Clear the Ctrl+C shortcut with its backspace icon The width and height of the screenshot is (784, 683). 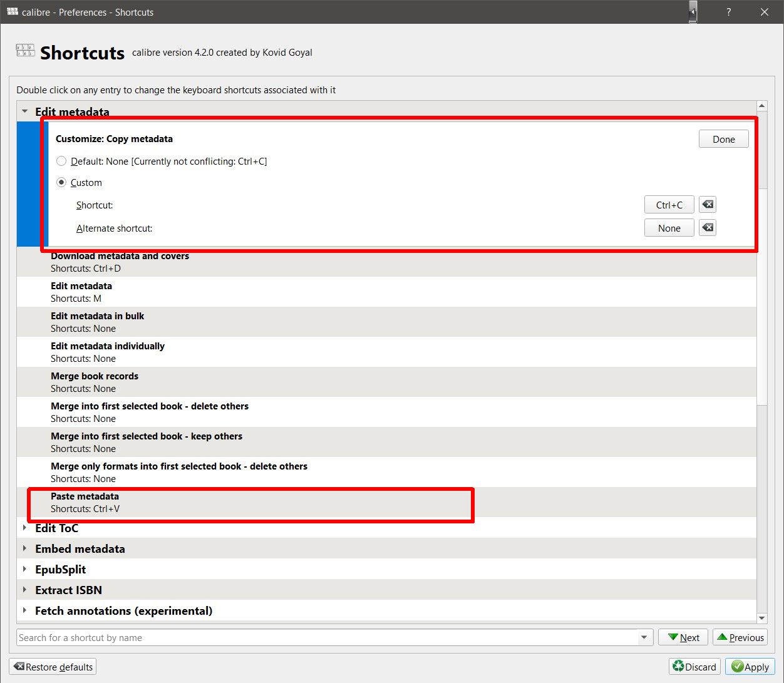(x=708, y=205)
